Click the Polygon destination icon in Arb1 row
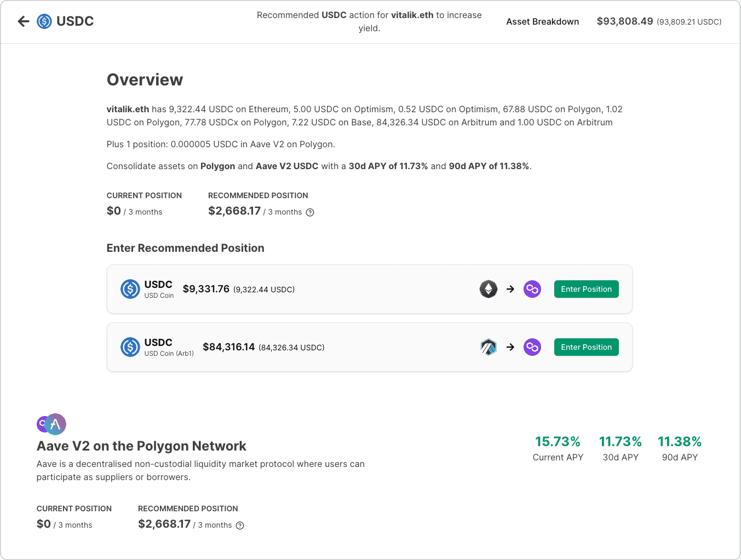Image resolution: width=741 pixels, height=560 pixels. [532, 347]
